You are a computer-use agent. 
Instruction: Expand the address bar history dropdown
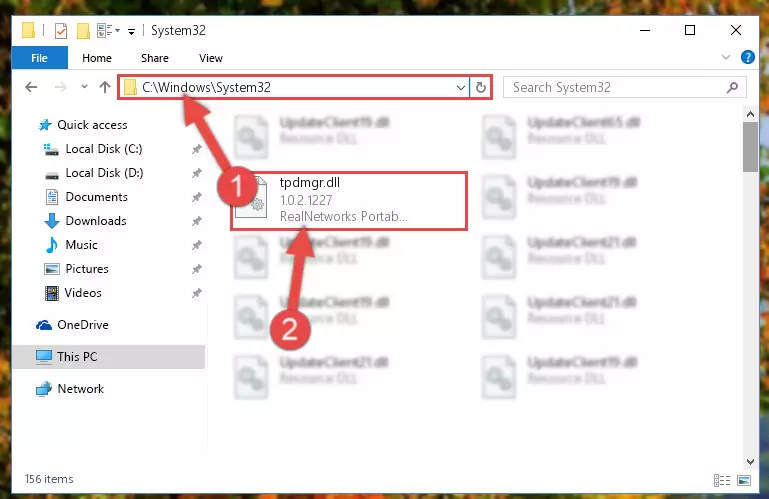pyautogui.click(x=461, y=88)
